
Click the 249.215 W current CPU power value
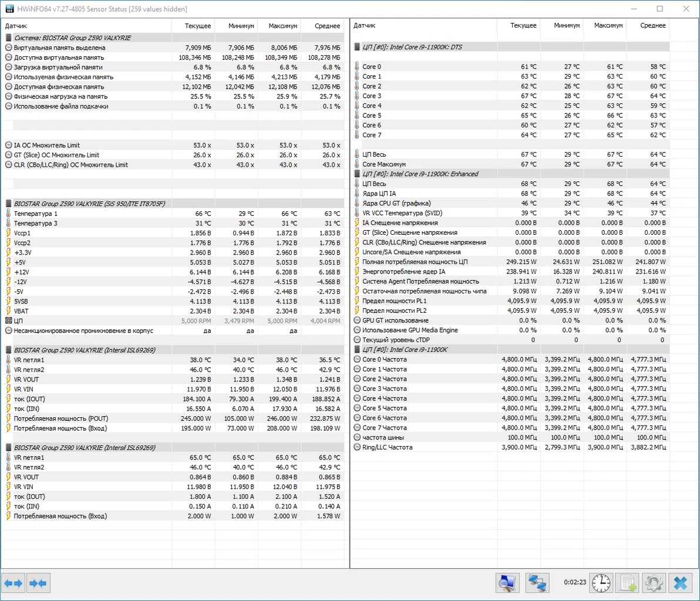coord(521,262)
